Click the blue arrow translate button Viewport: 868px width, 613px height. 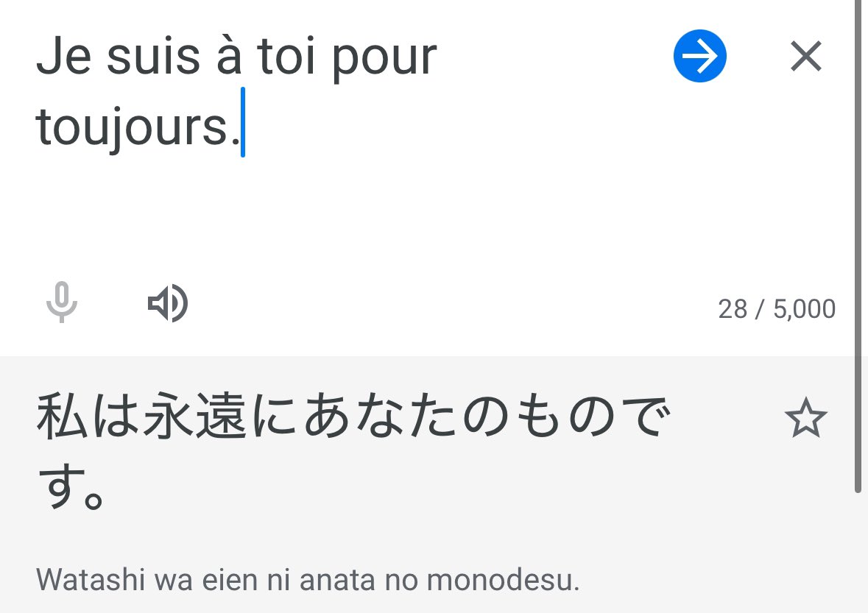point(699,56)
